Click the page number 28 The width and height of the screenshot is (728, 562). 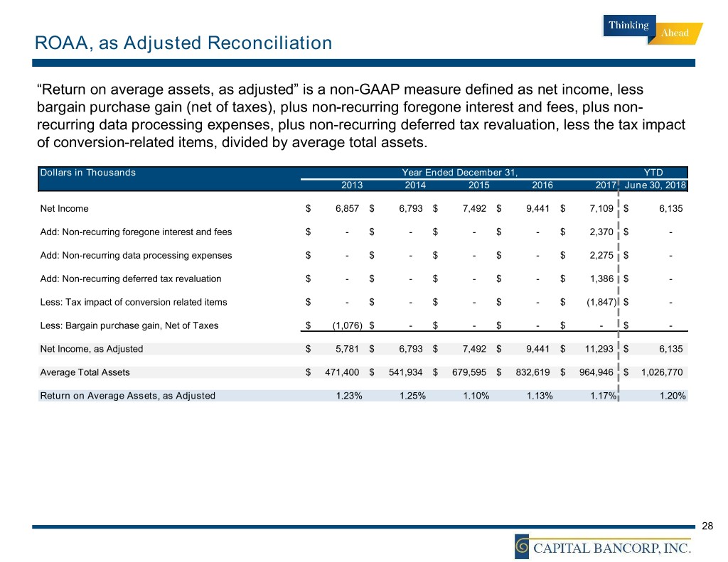707,526
